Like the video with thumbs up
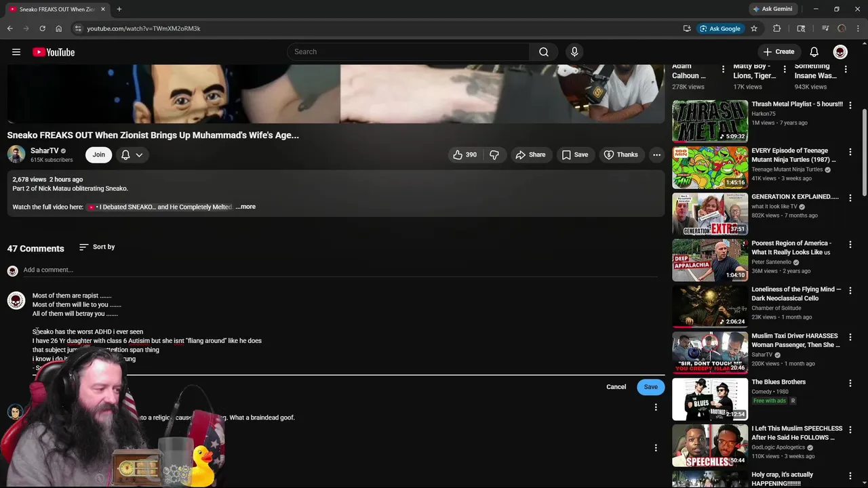Screen dimensions: 868x488 tap(465, 155)
